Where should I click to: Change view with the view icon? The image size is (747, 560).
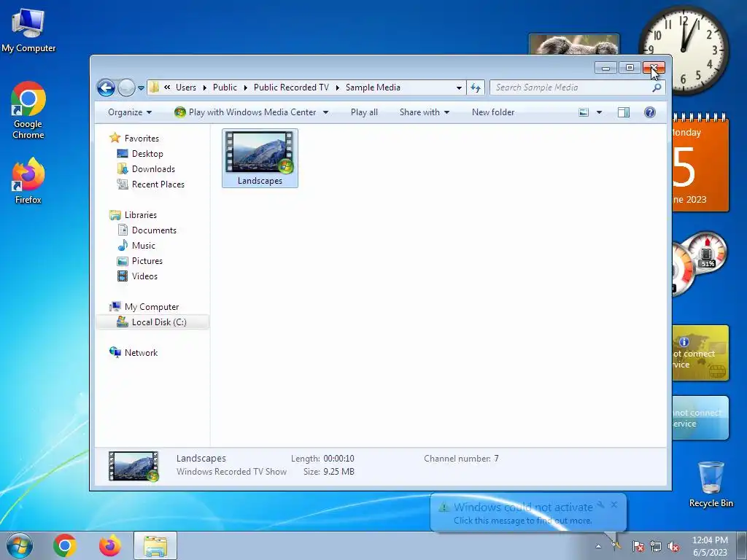coord(584,112)
